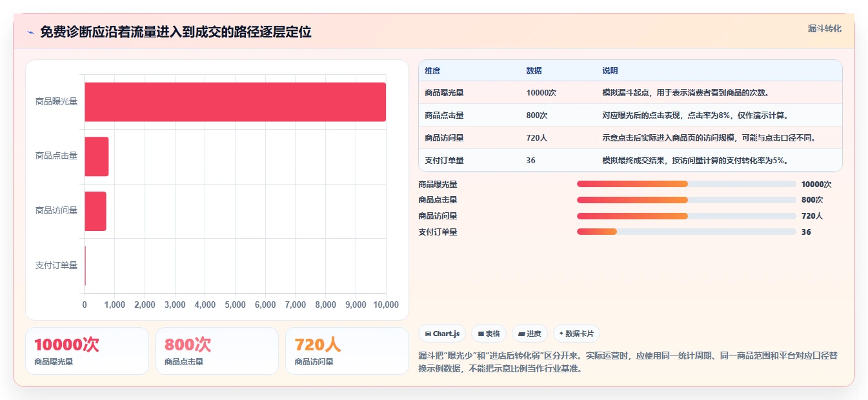The height and width of the screenshot is (400, 868).
Task: Click the 商品访问量 cell in the table
Action: [x=444, y=138]
